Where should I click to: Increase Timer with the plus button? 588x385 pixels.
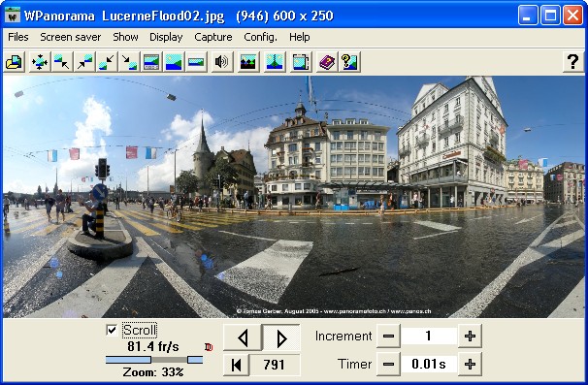pos(470,364)
